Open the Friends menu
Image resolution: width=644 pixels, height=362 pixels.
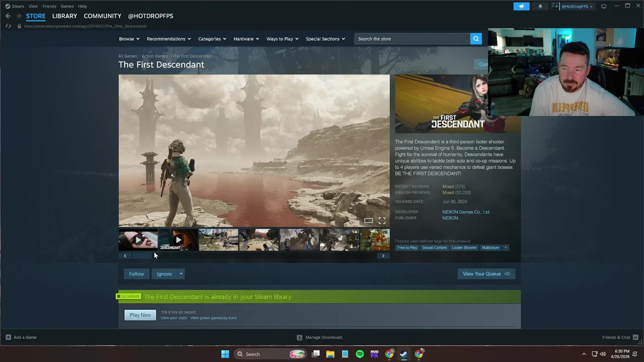tap(49, 6)
